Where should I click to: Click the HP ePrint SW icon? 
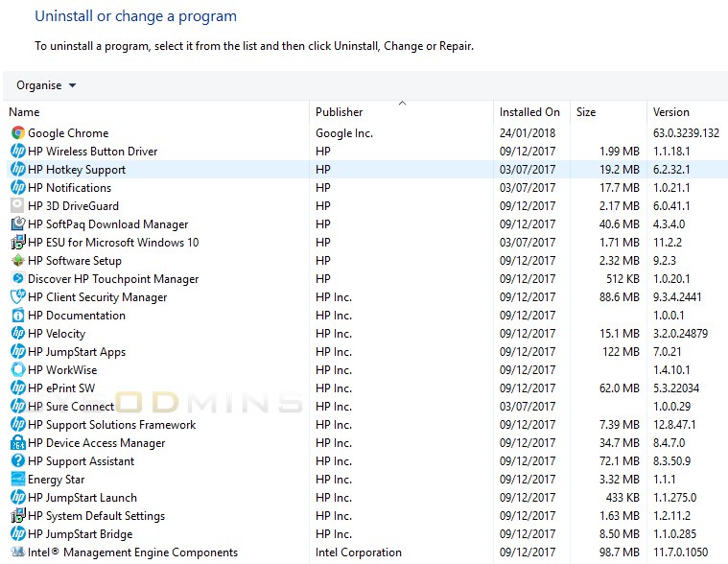pyautogui.click(x=17, y=388)
